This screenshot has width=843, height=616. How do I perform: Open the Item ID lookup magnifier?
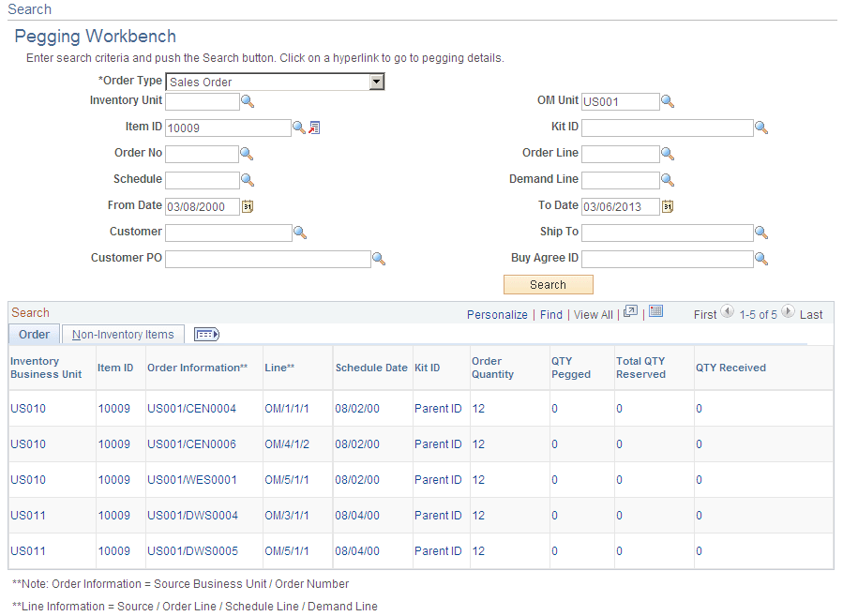coord(299,128)
